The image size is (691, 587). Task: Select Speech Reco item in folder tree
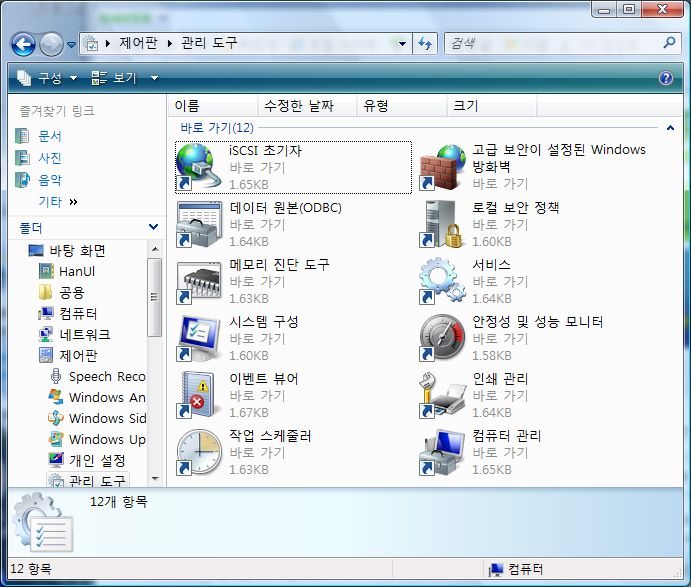(107, 376)
